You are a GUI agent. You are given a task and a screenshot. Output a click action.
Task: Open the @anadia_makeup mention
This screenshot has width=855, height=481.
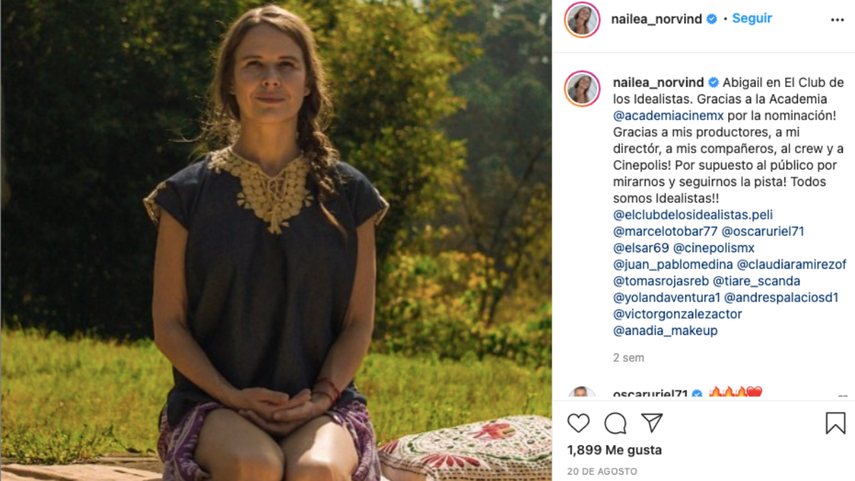click(x=665, y=331)
